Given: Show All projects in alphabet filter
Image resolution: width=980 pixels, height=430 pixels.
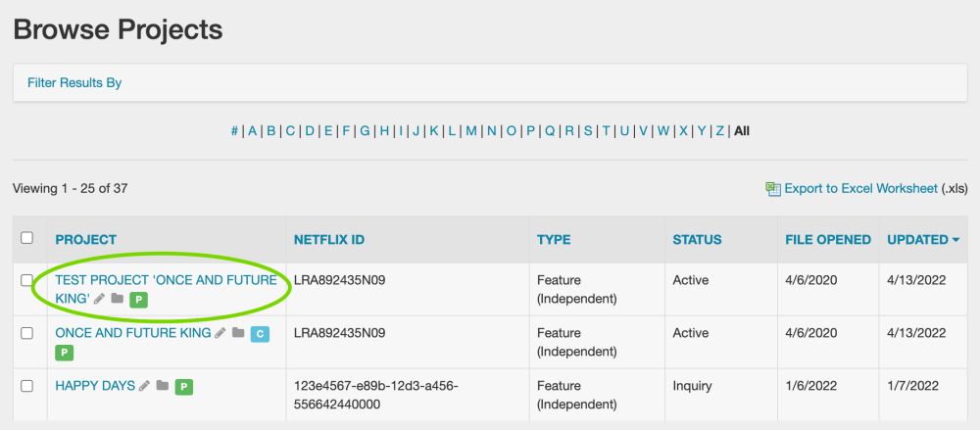Looking at the screenshot, I should point(742,130).
